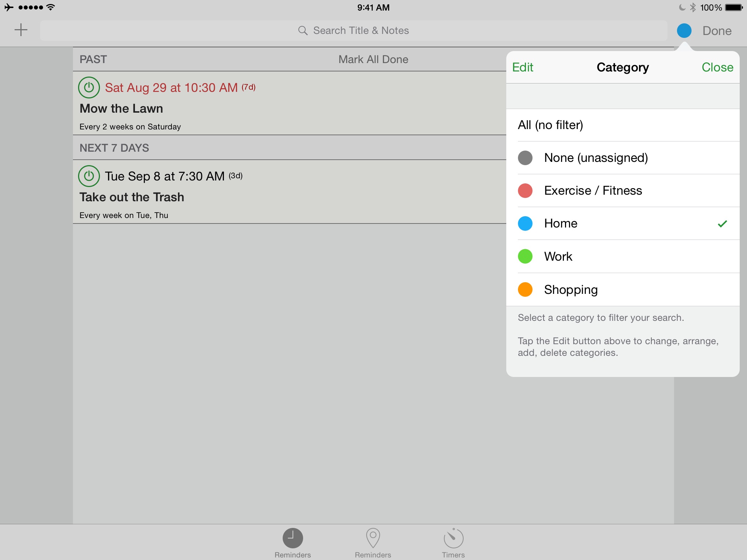747x560 pixels.
Task: Tap Edit in the Category popover
Action: [523, 67]
